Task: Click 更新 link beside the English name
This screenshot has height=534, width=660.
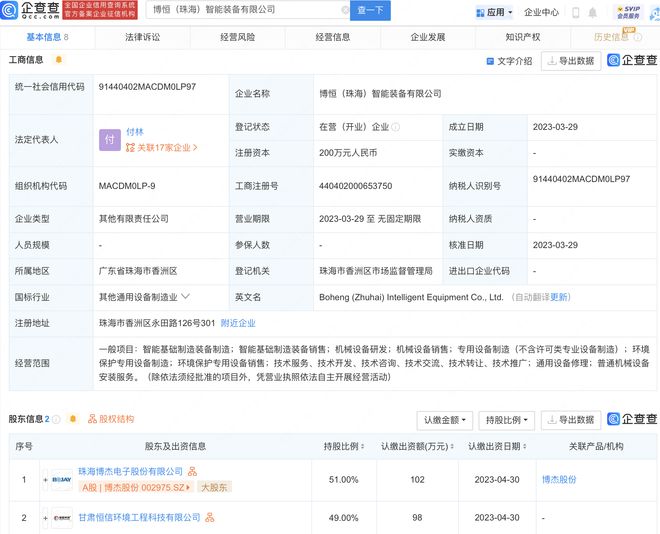Action: tap(559, 297)
